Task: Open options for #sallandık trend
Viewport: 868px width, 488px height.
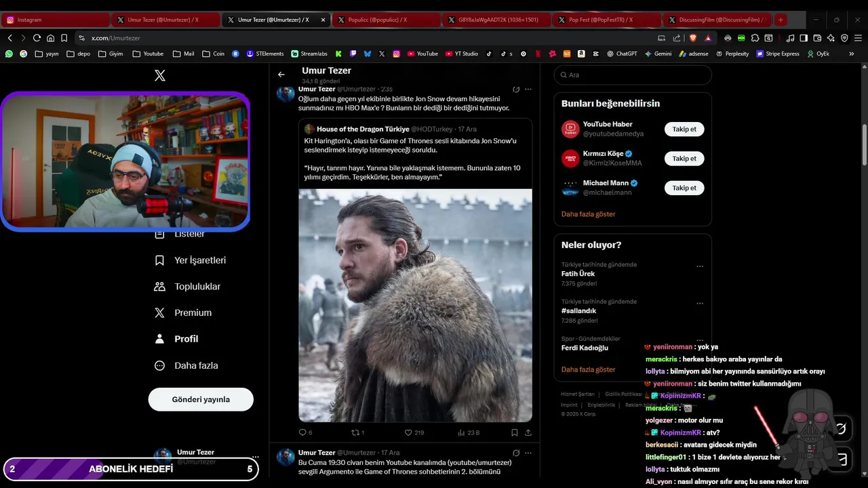Action: (700, 303)
